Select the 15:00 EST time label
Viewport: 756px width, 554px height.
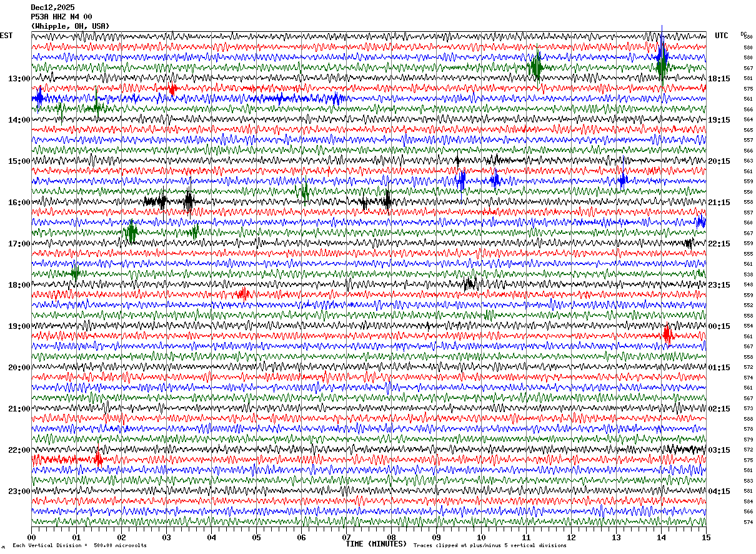[19, 161]
